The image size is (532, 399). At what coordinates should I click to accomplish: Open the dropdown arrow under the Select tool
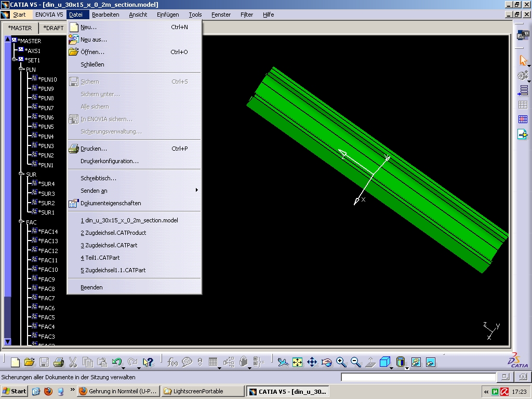coord(529,66)
